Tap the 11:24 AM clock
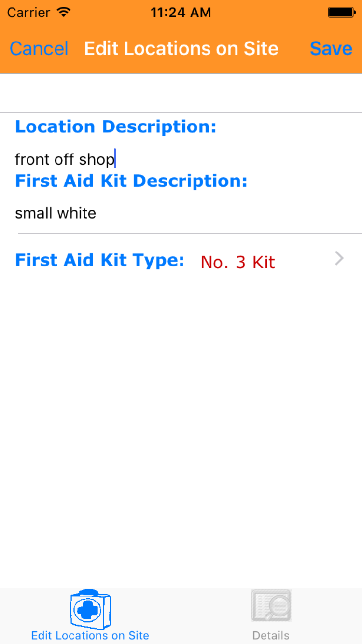The height and width of the screenshot is (644, 362). pos(181,13)
